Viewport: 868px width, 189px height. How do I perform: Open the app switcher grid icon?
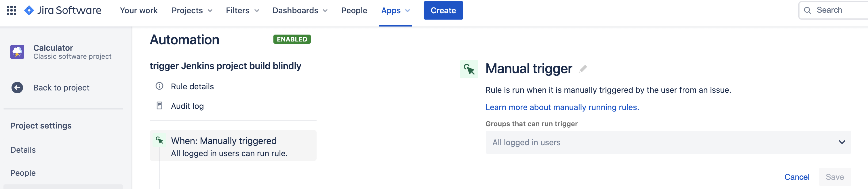coord(12,10)
